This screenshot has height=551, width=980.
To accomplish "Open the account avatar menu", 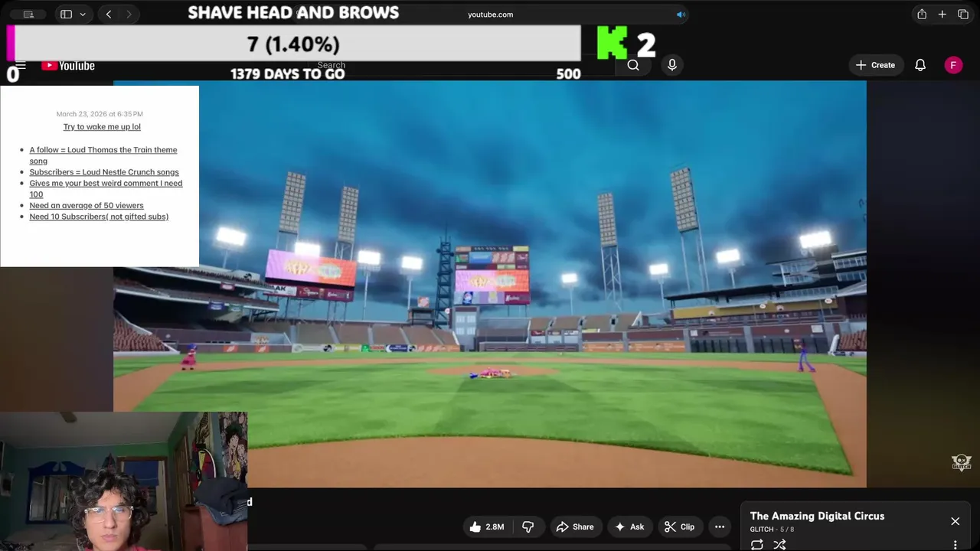I will click(x=953, y=65).
